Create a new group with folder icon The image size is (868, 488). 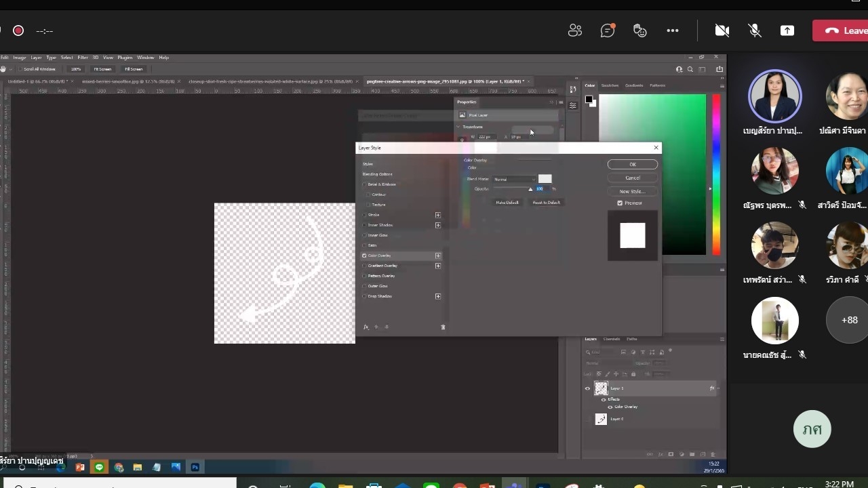coord(692,454)
